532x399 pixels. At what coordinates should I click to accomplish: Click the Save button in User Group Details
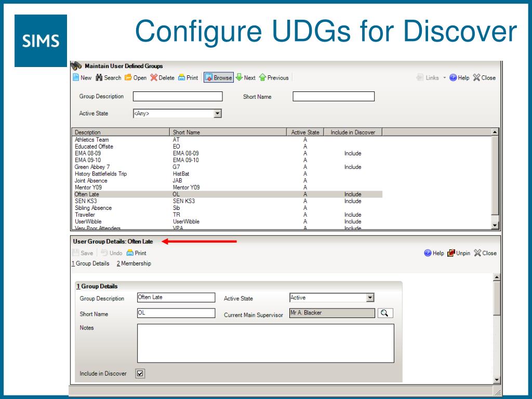click(x=83, y=253)
